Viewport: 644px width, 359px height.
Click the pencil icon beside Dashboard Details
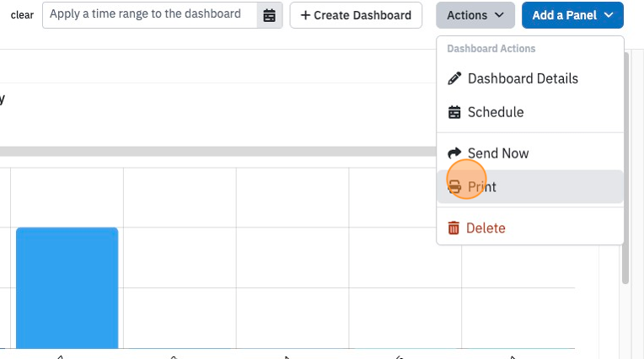pyautogui.click(x=454, y=78)
